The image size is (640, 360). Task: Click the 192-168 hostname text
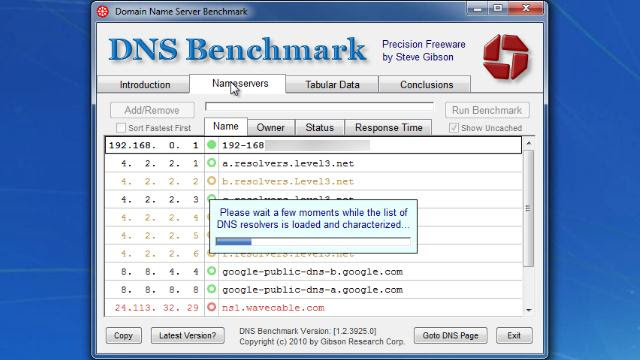point(243,145)
